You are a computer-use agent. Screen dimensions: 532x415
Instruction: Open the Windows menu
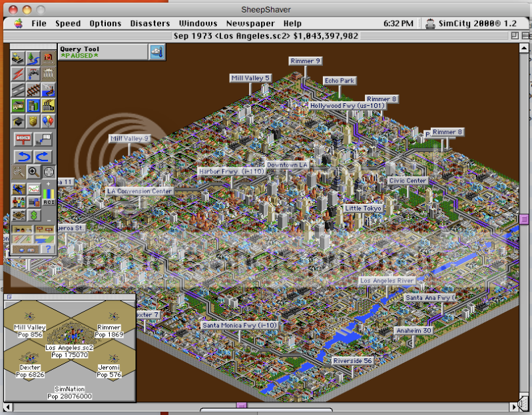pos(198,23)
